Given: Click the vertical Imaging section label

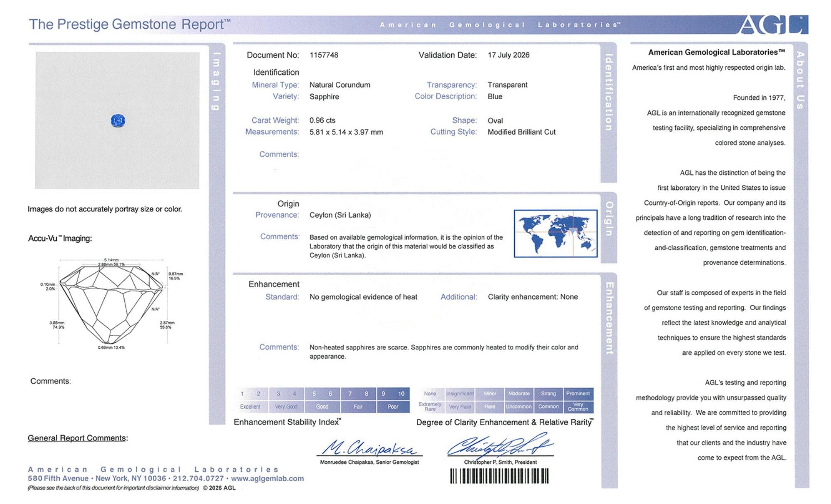Looking at the screenshot, I should (x=216, y=81).
